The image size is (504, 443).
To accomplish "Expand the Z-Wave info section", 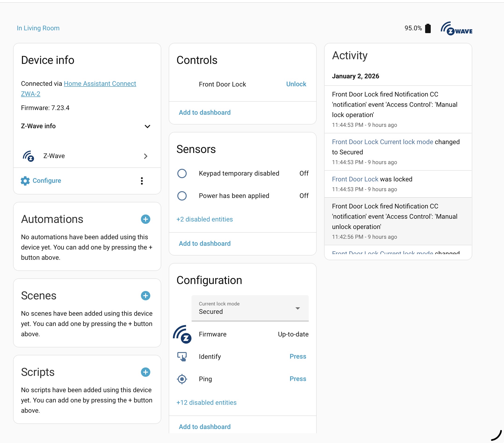I will [147, 126].
